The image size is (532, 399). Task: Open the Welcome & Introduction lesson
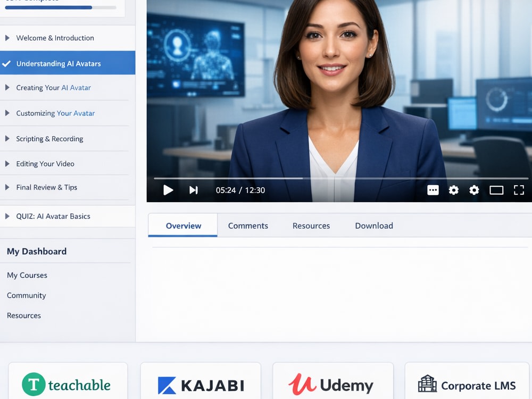(x=68, y=38)
